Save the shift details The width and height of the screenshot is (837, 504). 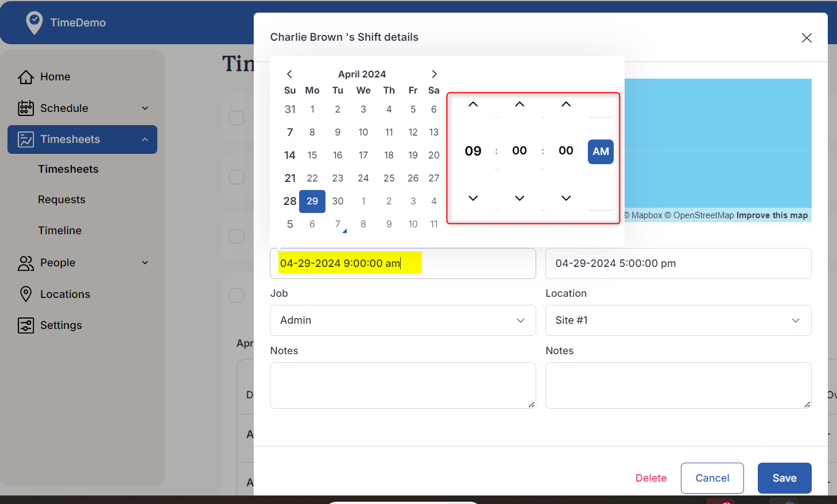[784, 478]
